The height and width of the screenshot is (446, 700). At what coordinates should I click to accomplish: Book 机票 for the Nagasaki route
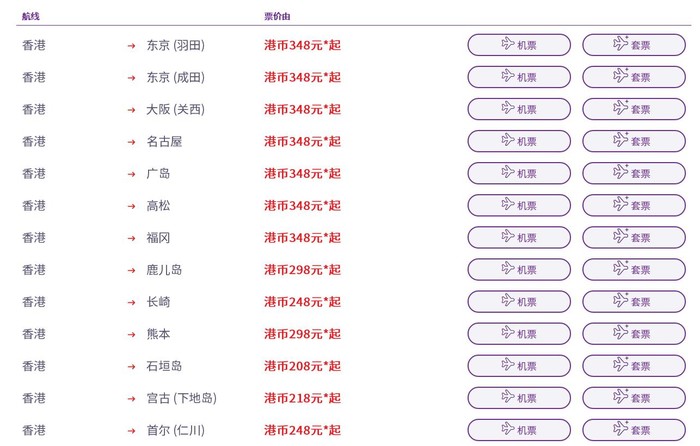pos(519,302)
